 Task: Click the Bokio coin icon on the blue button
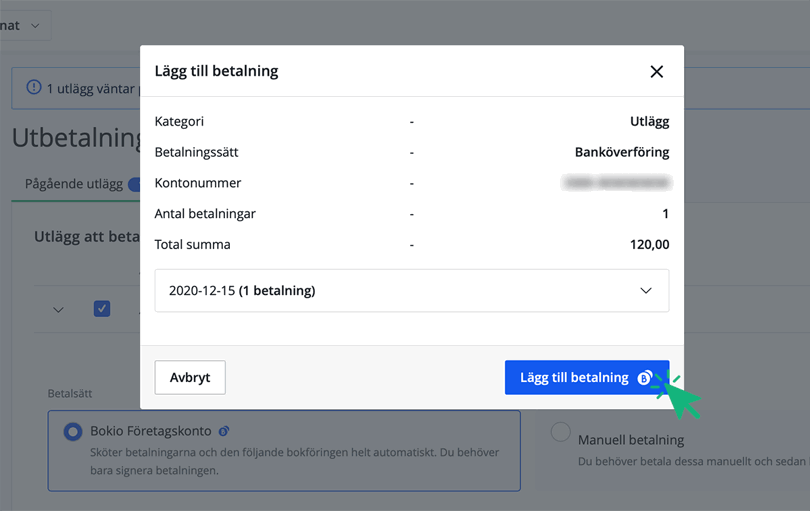point(645,378)
